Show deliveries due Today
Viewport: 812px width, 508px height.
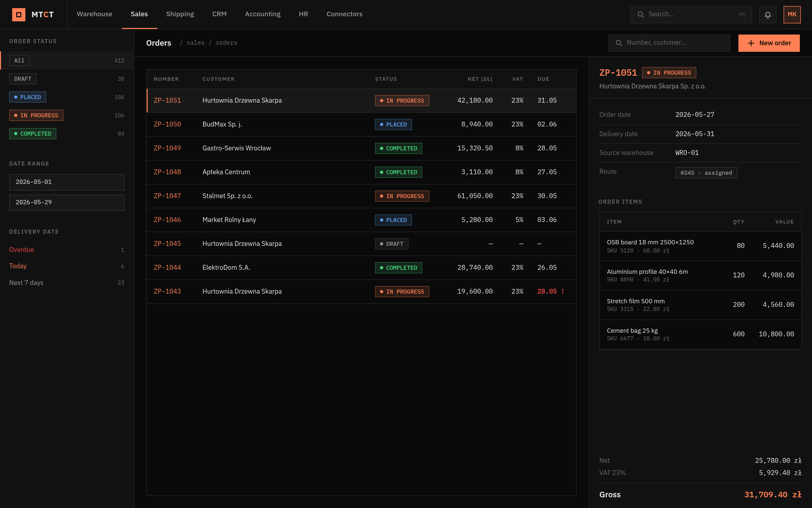point(67,266)
